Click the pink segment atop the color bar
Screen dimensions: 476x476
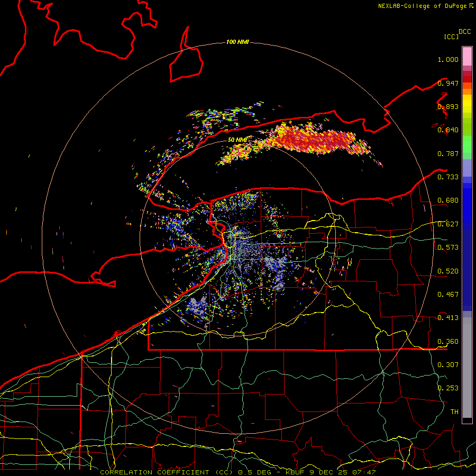point(467,56)
